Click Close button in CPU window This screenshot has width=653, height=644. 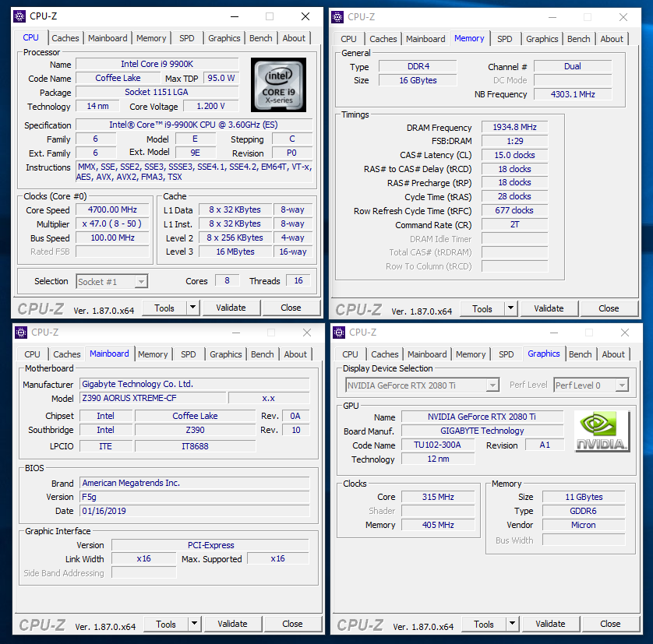coord(291,308)
